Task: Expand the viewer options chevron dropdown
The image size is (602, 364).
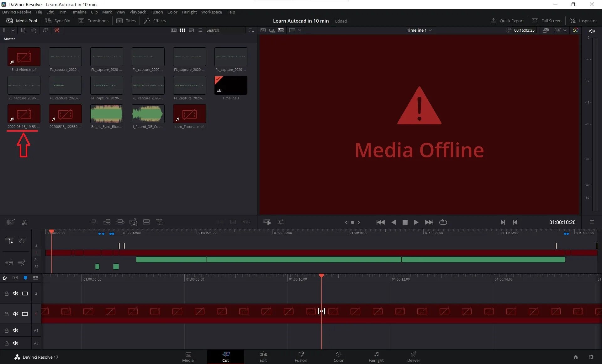Action: (x=299, y=30)
